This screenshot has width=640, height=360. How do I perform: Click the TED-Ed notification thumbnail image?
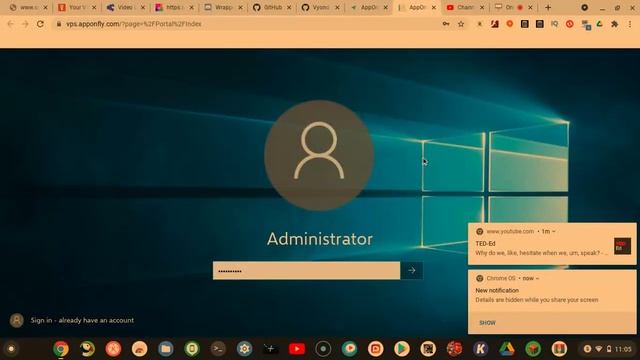tap(622, 246)
